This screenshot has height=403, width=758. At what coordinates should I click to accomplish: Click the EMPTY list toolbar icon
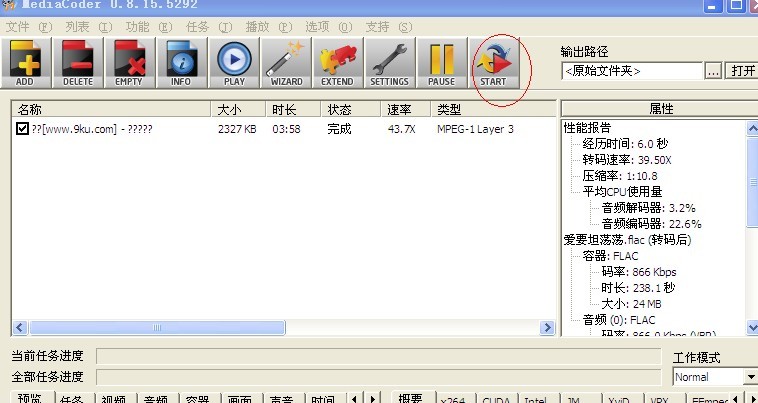point(130,63)
